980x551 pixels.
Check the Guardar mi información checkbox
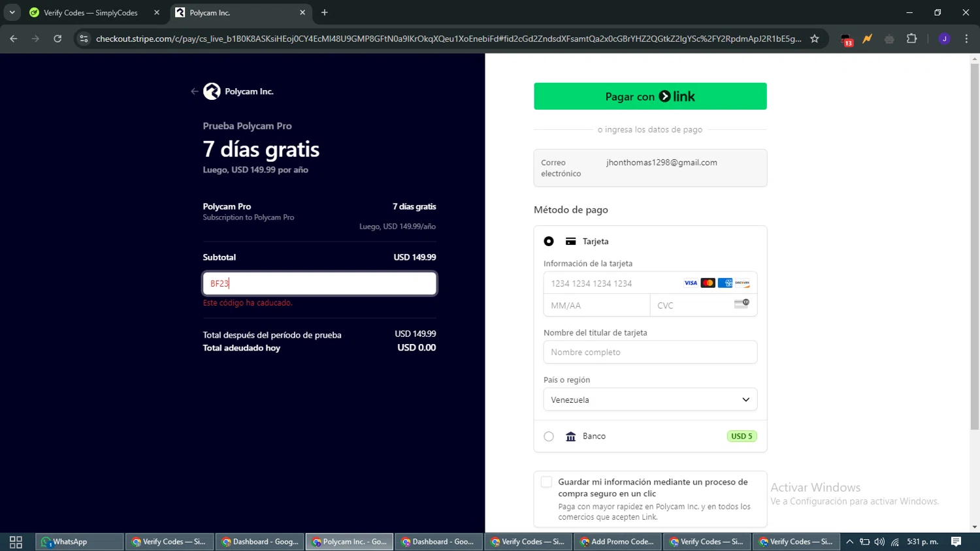547,482
